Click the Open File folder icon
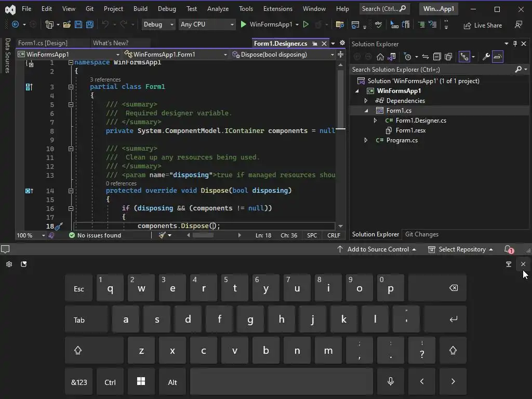 click(67, 24)
